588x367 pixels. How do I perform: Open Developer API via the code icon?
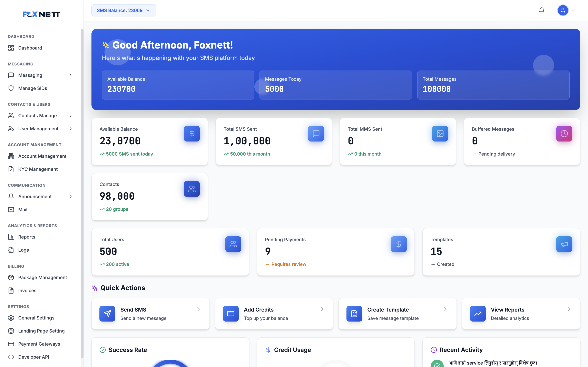click(x=11, y=357)
